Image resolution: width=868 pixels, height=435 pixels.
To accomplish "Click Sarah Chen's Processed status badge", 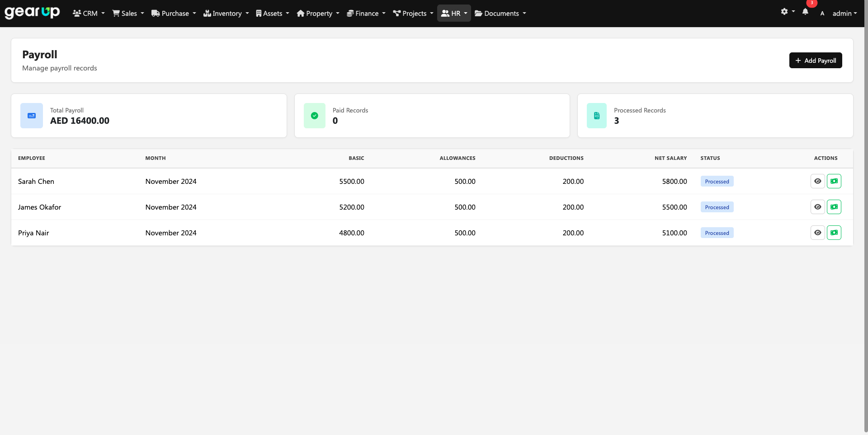I will [717, 181].
